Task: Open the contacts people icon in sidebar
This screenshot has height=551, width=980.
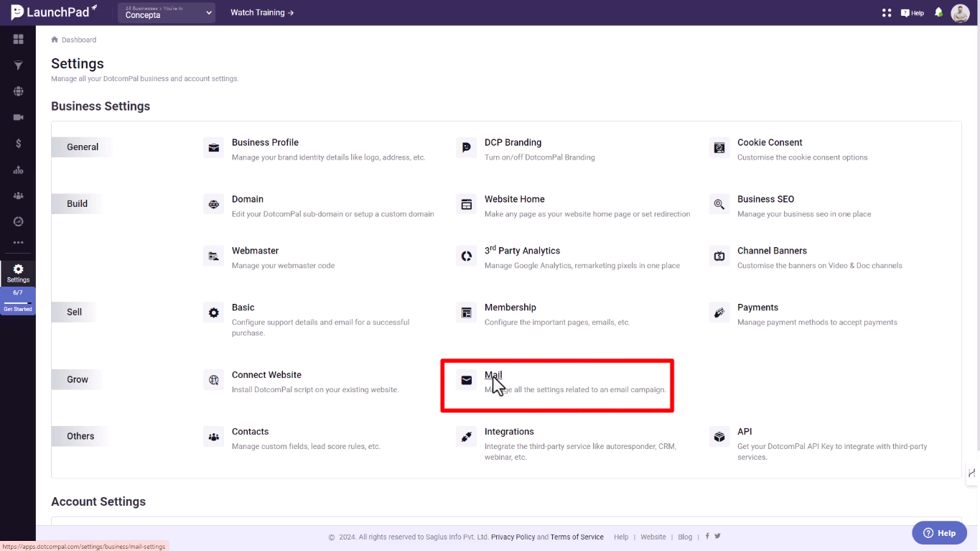Action: click(x=18, y=195)
